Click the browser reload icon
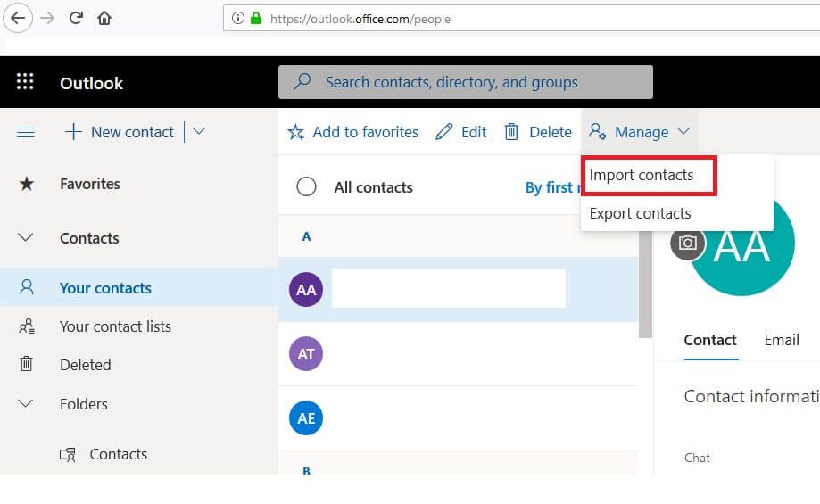The image size is (820, 504). (76, 18)
